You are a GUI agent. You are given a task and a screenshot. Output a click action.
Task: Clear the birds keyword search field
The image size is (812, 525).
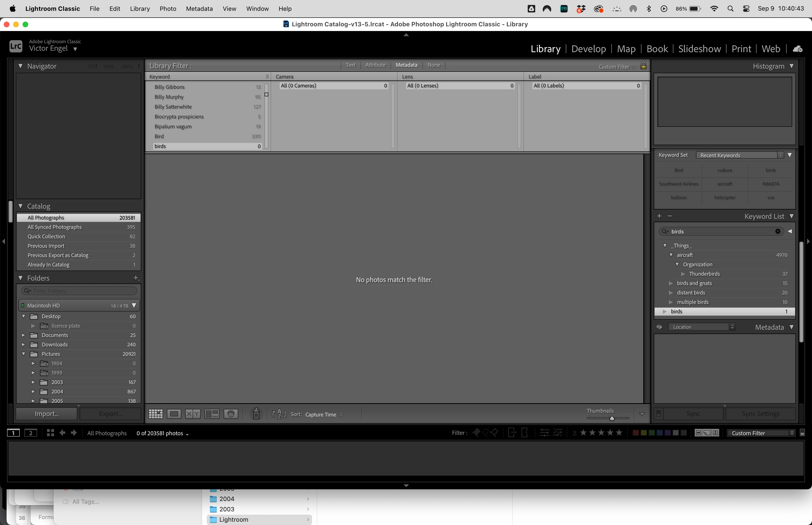tap(778, 231)
